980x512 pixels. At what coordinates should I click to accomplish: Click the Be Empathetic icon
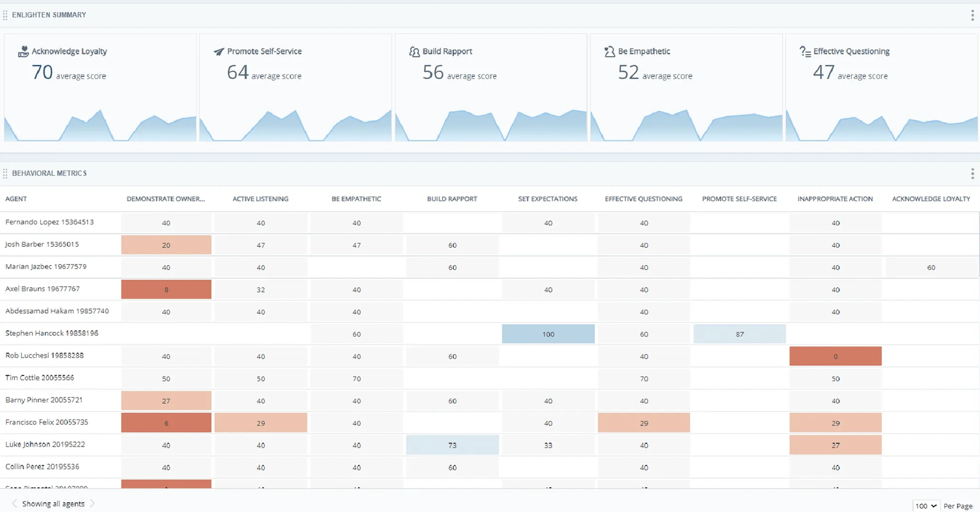[610, 51]
